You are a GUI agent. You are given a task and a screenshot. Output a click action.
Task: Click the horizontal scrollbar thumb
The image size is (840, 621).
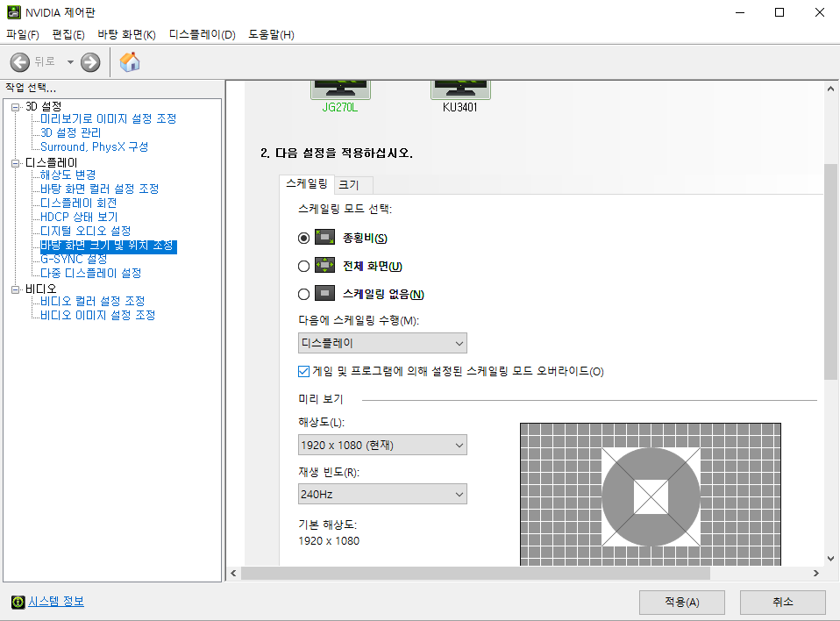pyautogui.click(x=476, y=574)
